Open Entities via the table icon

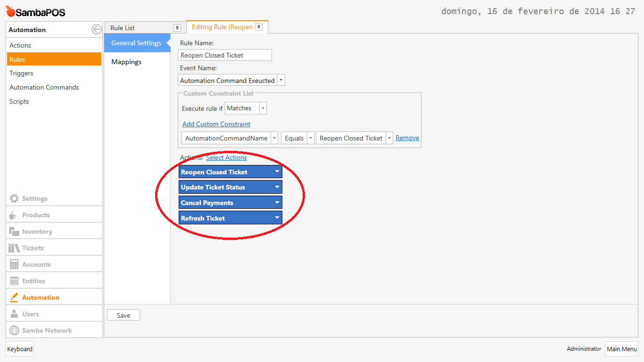14,281
